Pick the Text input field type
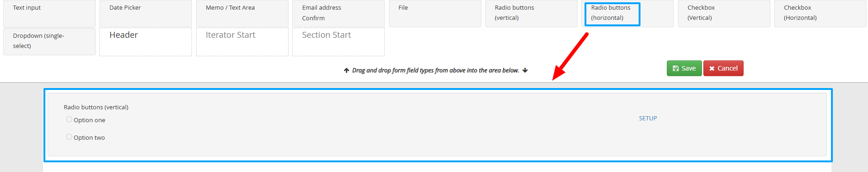868x172 pixels. (49, 13)
